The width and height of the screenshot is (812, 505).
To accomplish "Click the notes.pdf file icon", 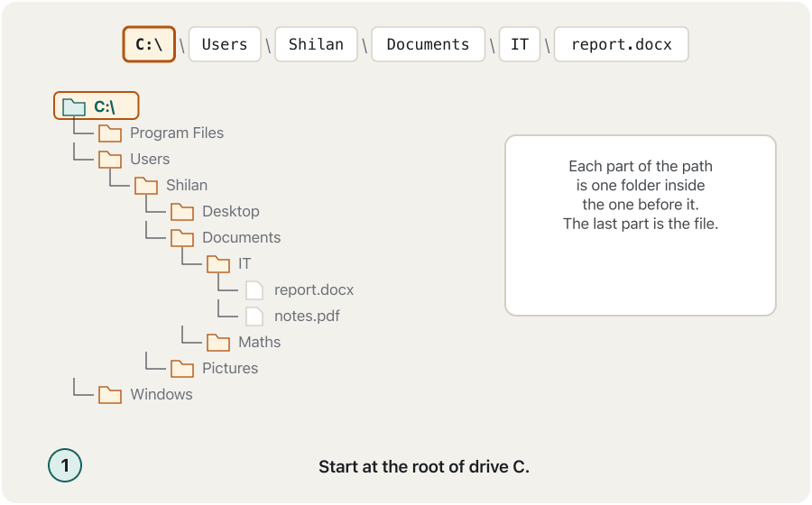I will (254, 317).
